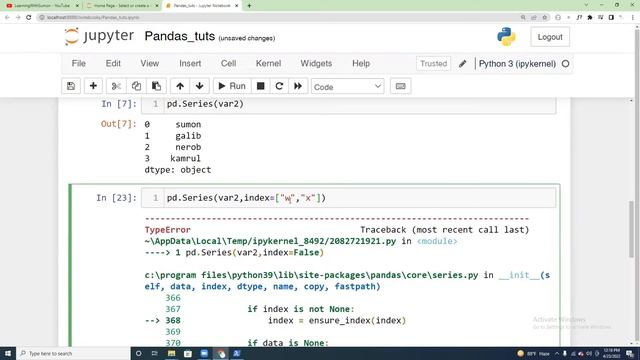
Task: Copy selected cells icon
Action: 136,86
